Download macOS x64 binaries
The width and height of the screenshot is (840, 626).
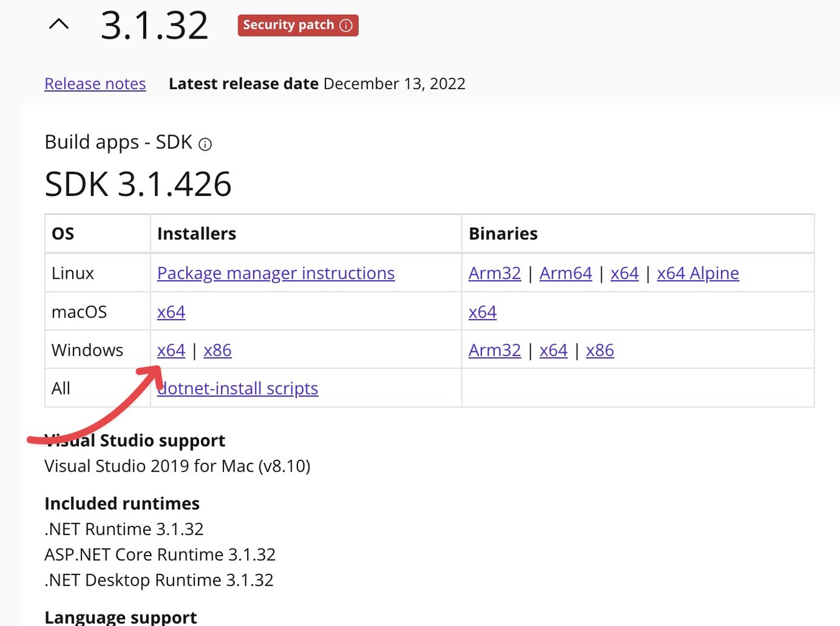482,312
